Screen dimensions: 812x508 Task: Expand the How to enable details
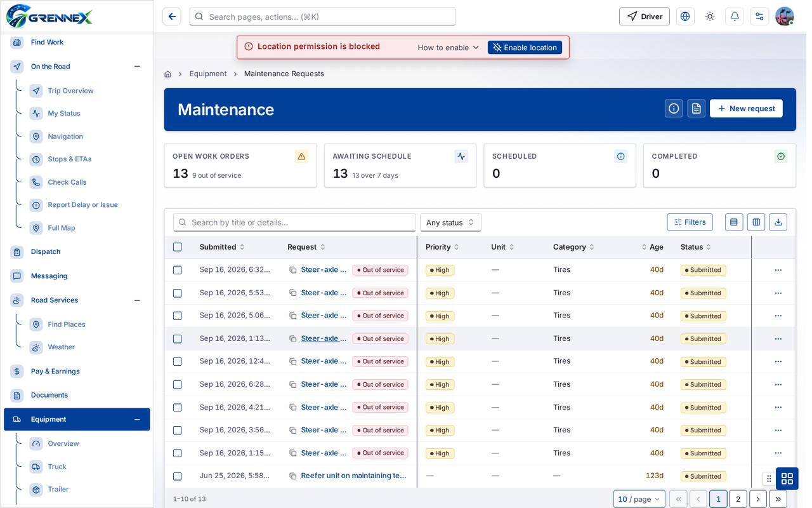[x=449, y=48]
